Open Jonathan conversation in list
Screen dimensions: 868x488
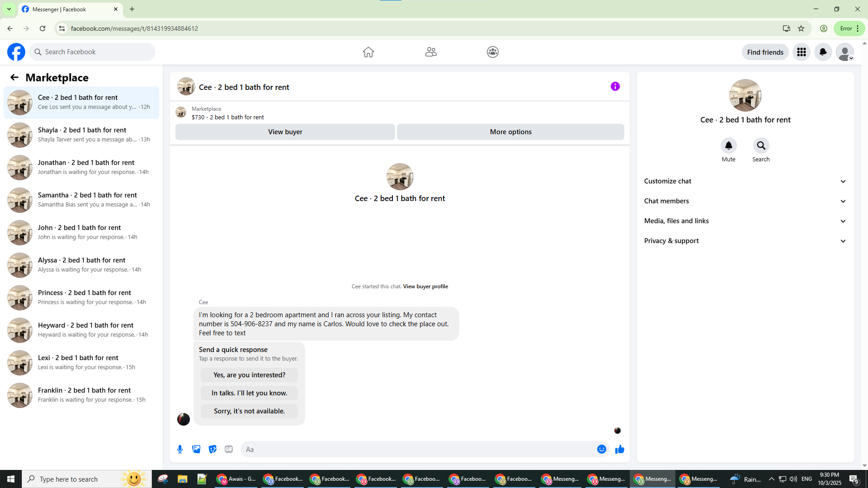click(81, 168)
